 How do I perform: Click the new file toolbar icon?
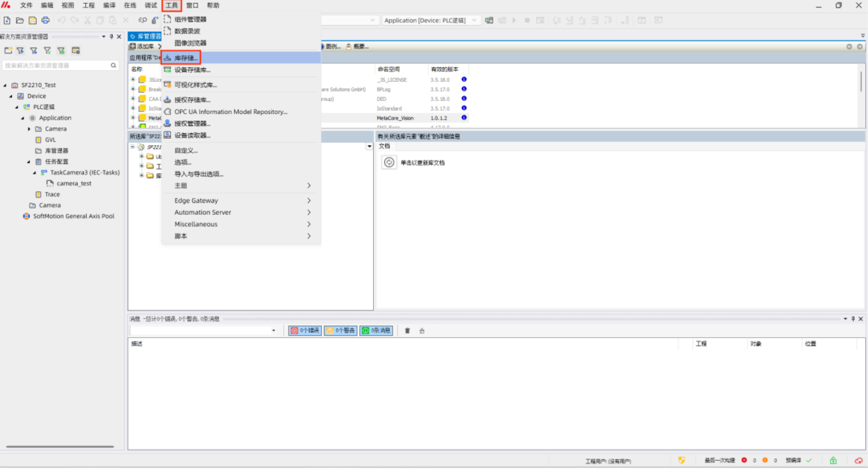[7, 20]
